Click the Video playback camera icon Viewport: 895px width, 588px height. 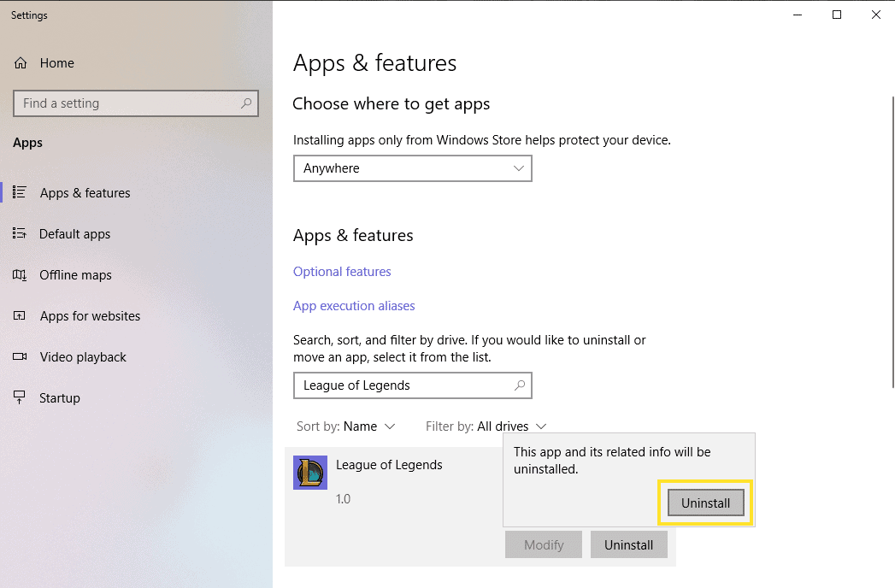click(20, 356)
